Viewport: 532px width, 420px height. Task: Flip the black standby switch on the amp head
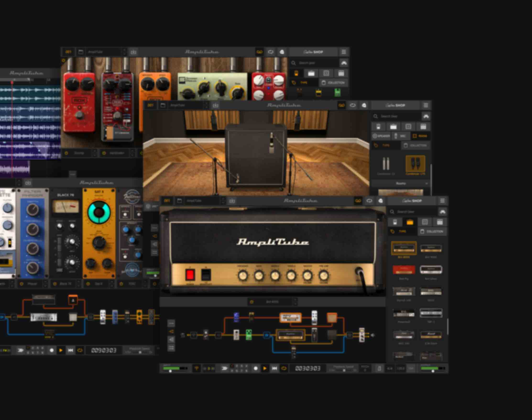206,275
